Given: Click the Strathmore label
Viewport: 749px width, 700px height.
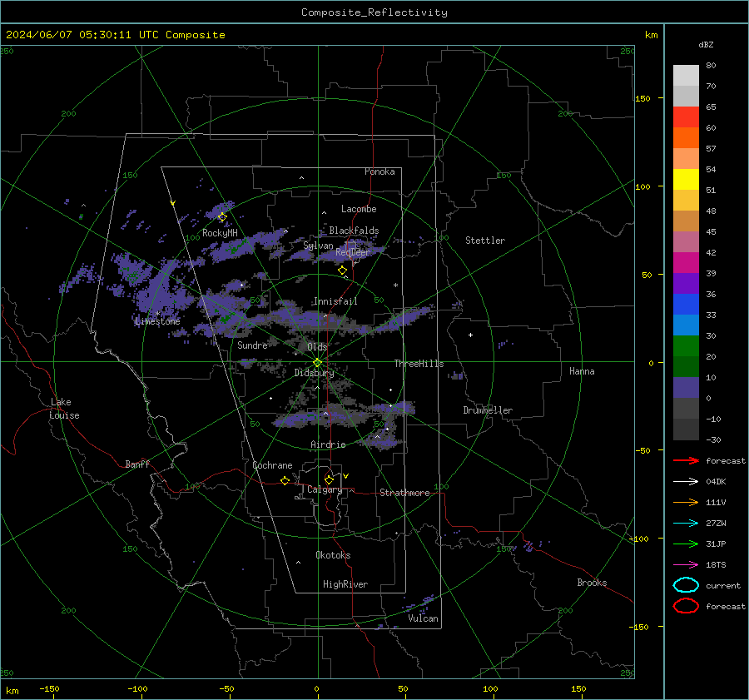Looking at the screenshot, I should pos(404,493).
